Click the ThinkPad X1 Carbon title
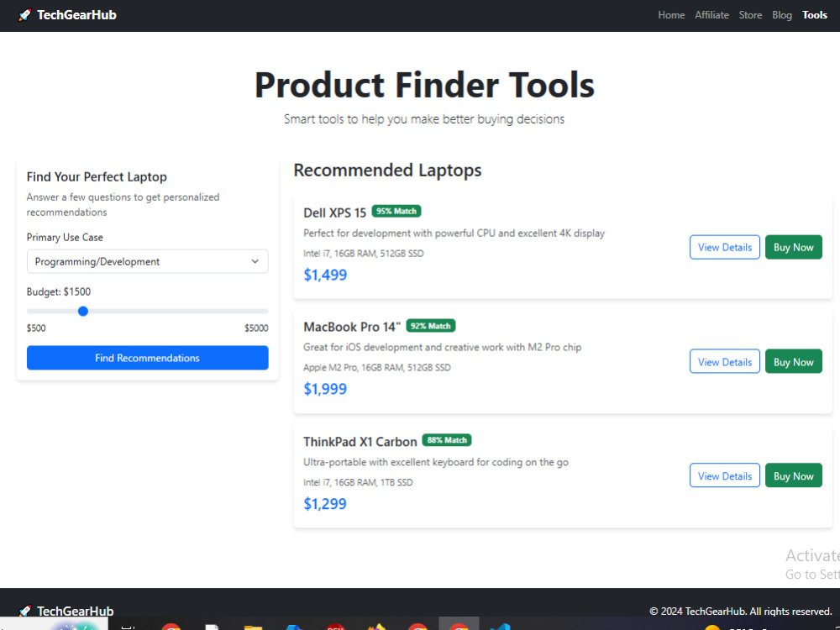This screenshot has height=630, width=840. coord(360,442)
